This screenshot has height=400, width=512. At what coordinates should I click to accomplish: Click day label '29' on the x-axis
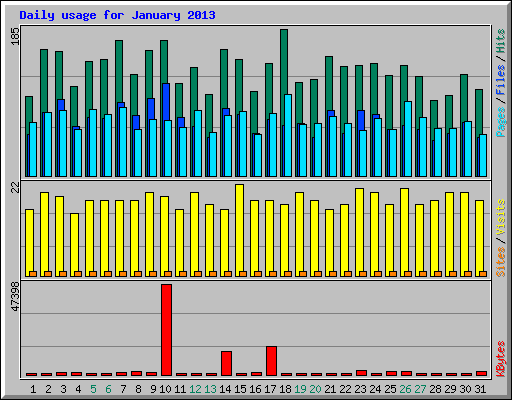point(450,389)
